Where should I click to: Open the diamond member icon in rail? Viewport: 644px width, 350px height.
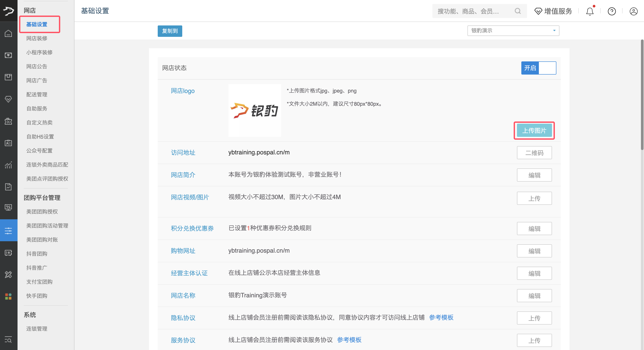click(x=9, y=99)
